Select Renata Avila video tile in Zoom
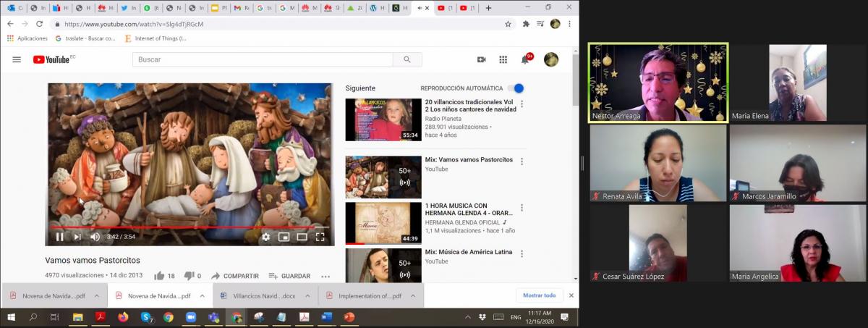Screen dimensions: 868x328 658,164
